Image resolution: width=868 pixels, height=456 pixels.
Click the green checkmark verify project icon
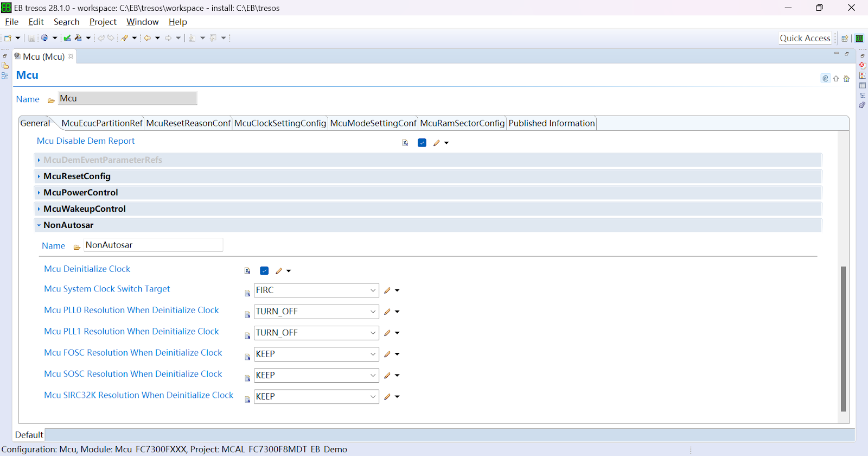(67, 38)
